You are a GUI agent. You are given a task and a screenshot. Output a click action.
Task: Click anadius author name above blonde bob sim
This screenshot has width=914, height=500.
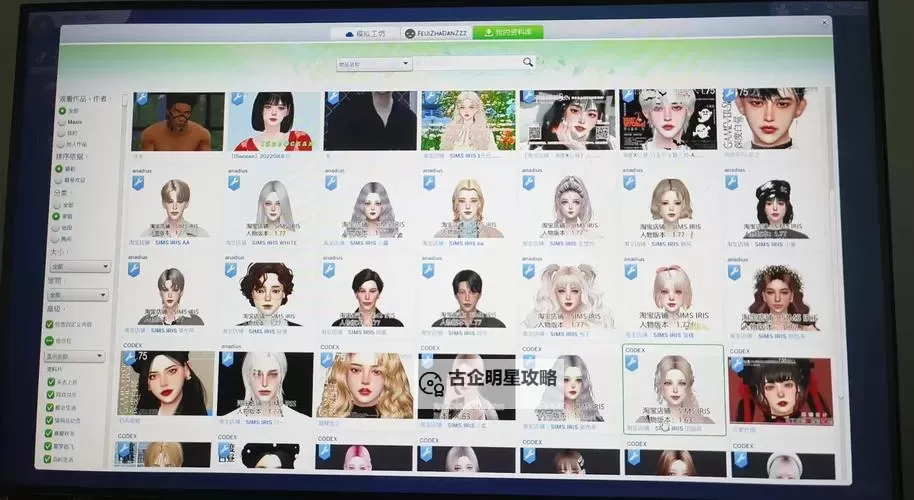coord(632,170)
